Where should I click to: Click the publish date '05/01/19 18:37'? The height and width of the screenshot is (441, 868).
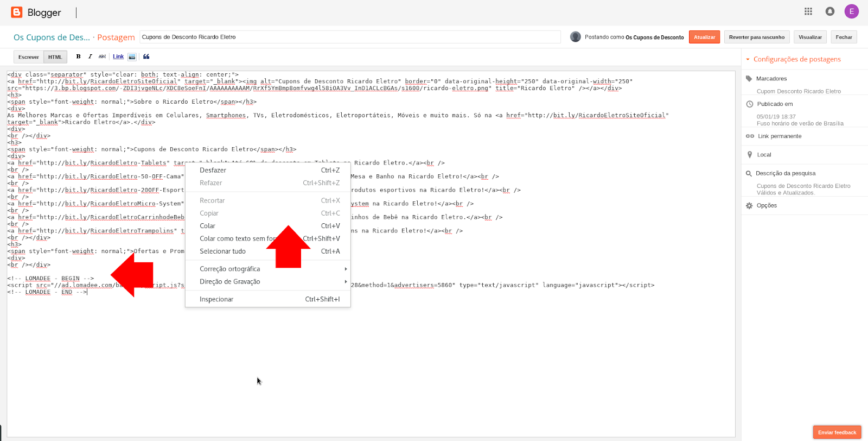(x=776, y=117)
